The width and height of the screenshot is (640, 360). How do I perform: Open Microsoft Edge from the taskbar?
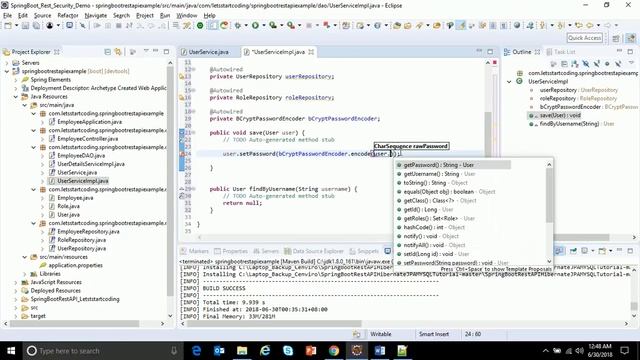tap(196, 351)
